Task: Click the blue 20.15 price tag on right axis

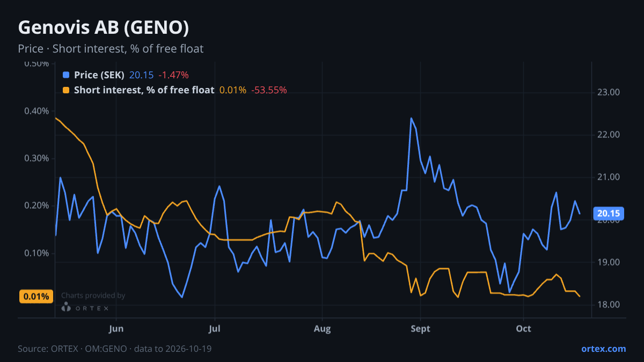Action: tap(609, 213)
